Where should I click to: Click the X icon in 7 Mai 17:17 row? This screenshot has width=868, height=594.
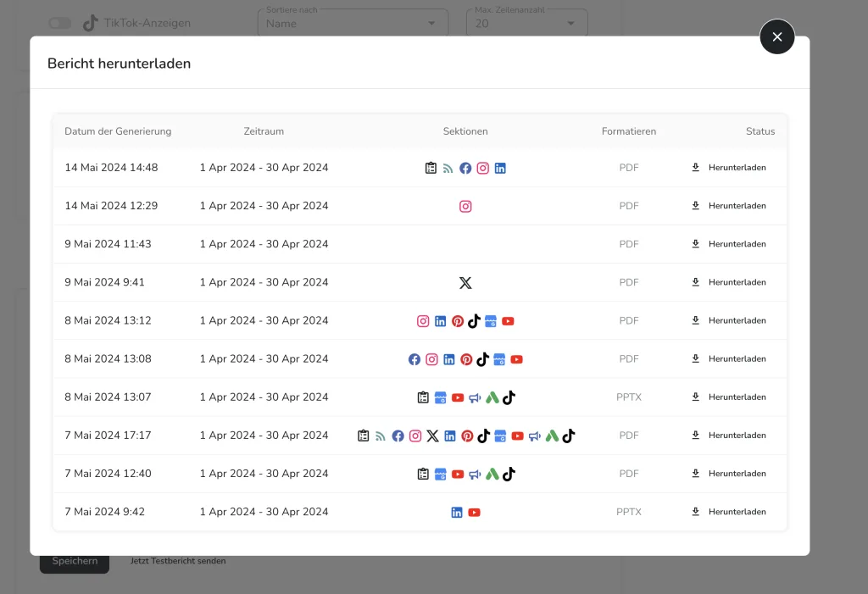[433, 436]
